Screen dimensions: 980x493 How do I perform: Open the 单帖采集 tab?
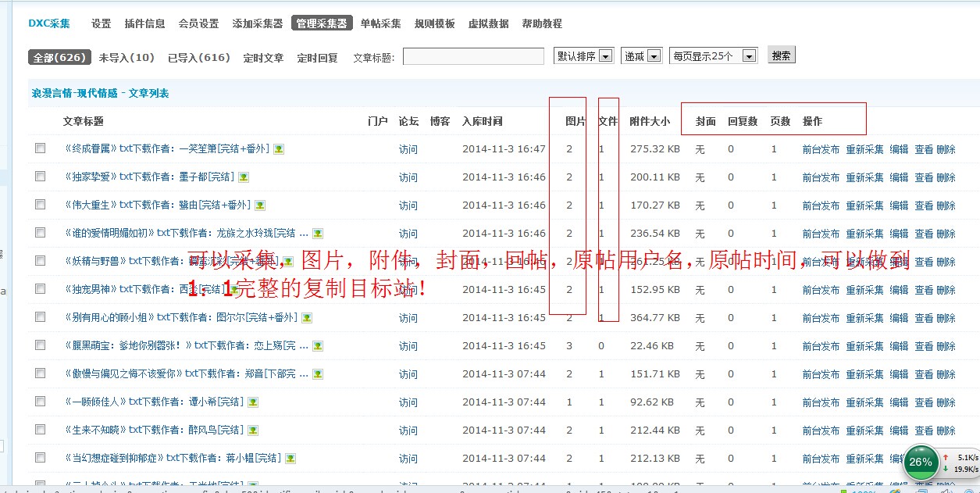380,23
